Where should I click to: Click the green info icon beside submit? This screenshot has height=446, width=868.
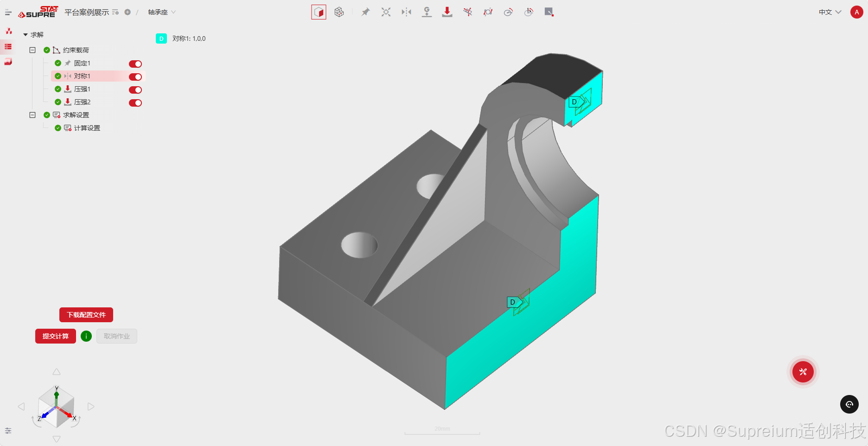pyautogui.click(x=86, y=336)
